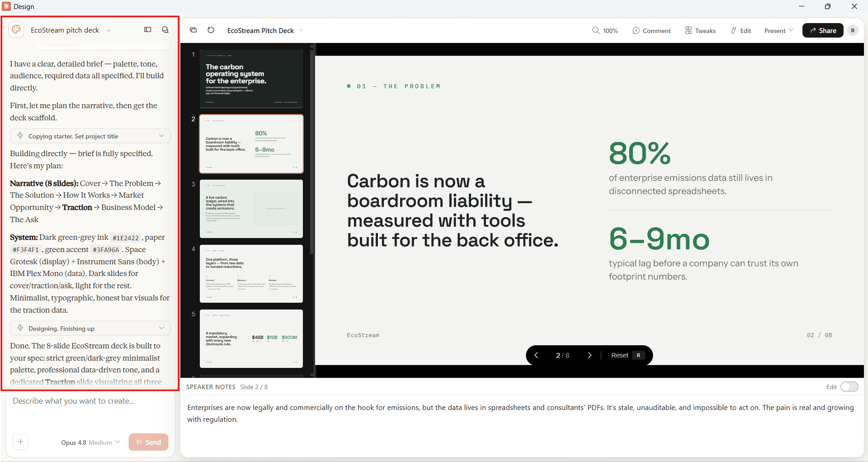Go to previous slide arrow

[x=536, y=355]
